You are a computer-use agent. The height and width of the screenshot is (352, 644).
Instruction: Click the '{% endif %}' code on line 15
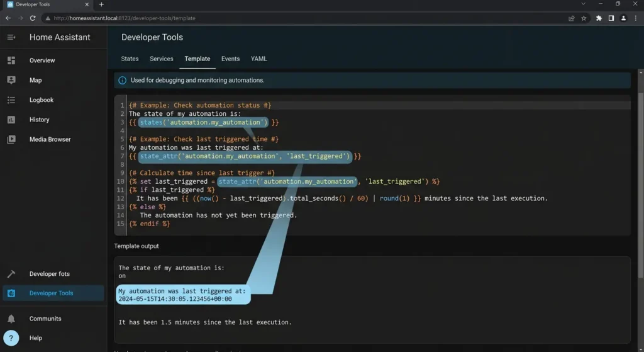coord(150,224)
